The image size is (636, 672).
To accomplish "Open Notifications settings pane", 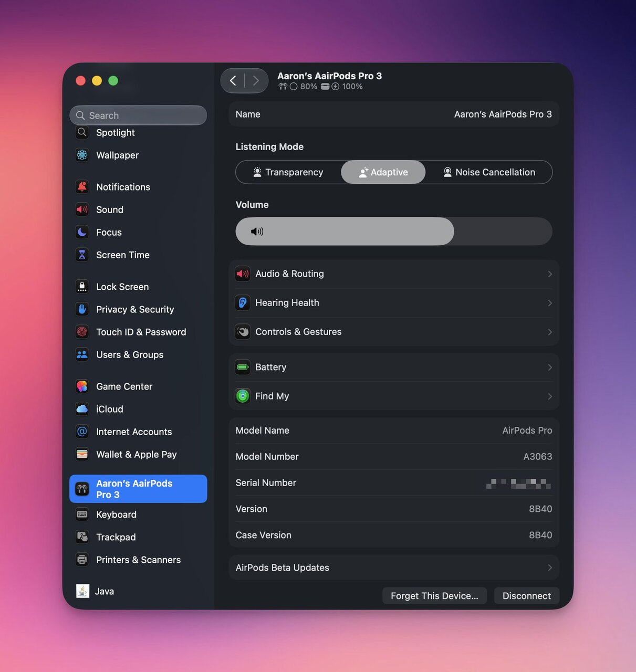I will click(138, 187).
